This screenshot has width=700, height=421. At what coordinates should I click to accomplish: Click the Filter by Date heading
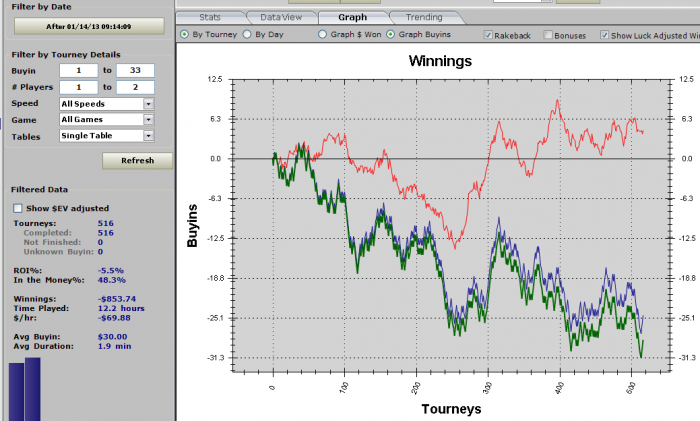pos(42,7)
